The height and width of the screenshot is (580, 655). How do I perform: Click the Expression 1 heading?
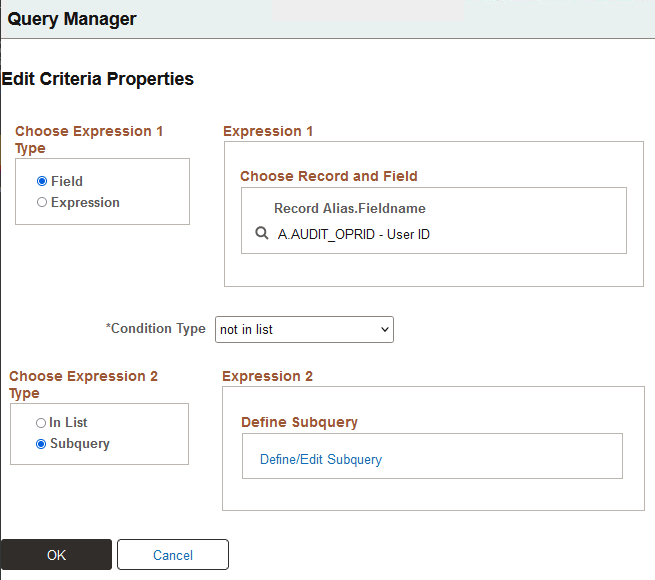(x=268, y=131)
